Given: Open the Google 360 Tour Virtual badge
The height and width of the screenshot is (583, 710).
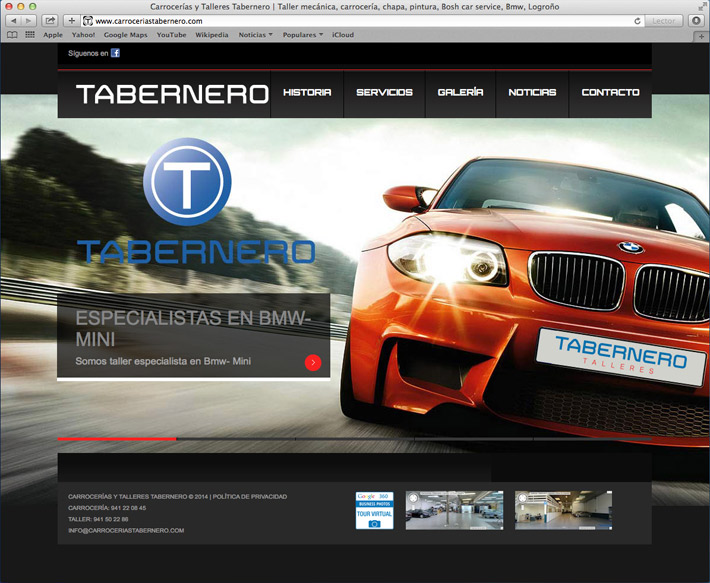Looking at the screenshot, I should [x=374, y=510].
